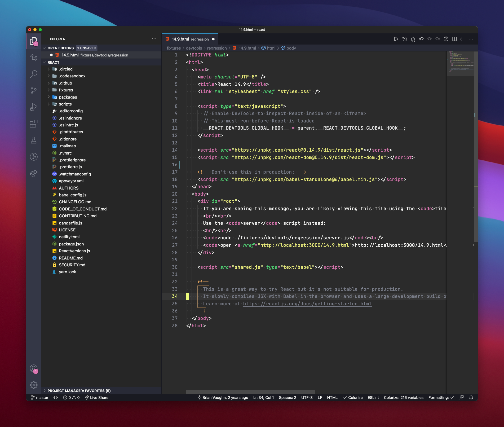Viewport: 504px width, 427px height.
Task: Expand the .github folder
Action: (49, 83)
